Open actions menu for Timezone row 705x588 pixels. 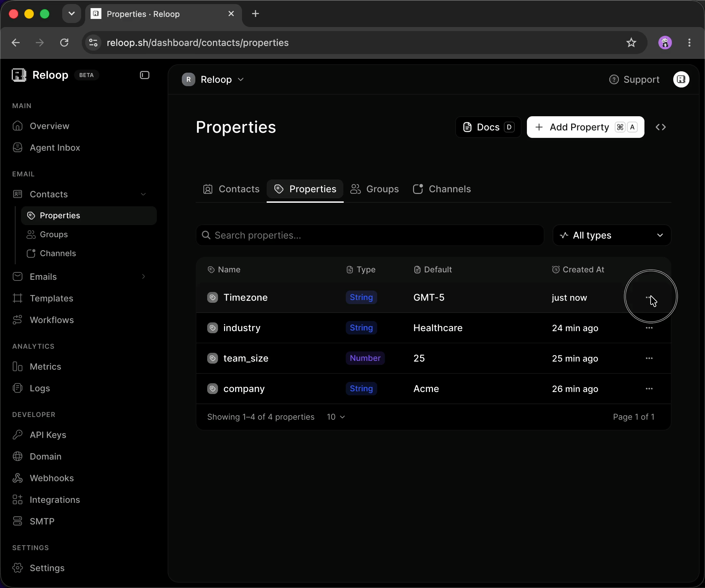pyautogui.click(x=649, y=297)
